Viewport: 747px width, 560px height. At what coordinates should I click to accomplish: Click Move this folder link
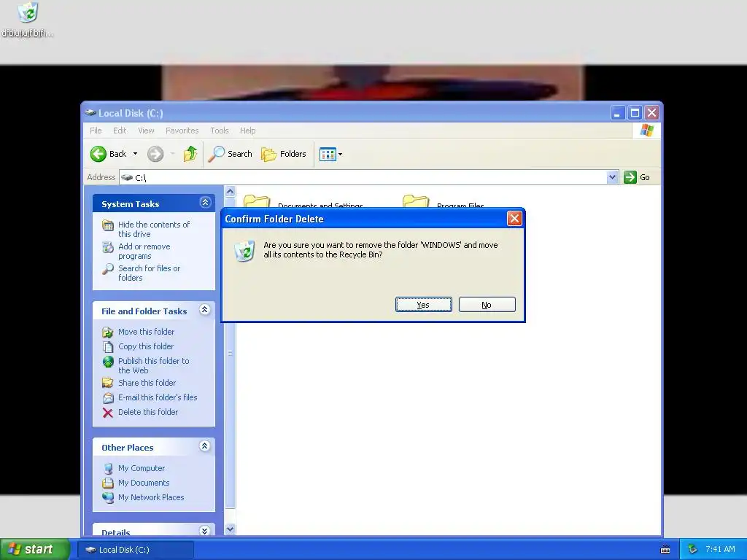pos(146,332)
